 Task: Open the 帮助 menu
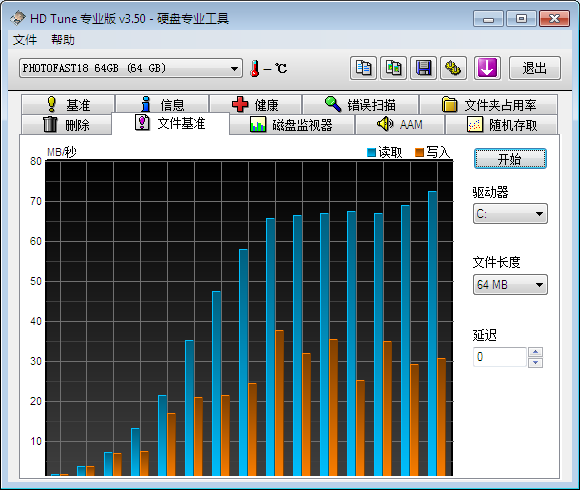coord(63,40)
